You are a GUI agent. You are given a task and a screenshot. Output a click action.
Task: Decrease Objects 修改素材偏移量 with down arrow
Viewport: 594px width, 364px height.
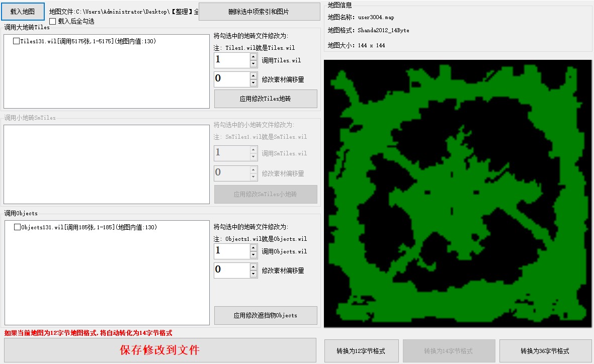[x=253, y=274]
